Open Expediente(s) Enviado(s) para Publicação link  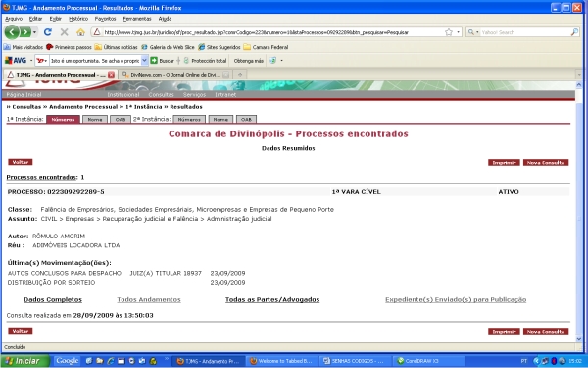point(456,299)
